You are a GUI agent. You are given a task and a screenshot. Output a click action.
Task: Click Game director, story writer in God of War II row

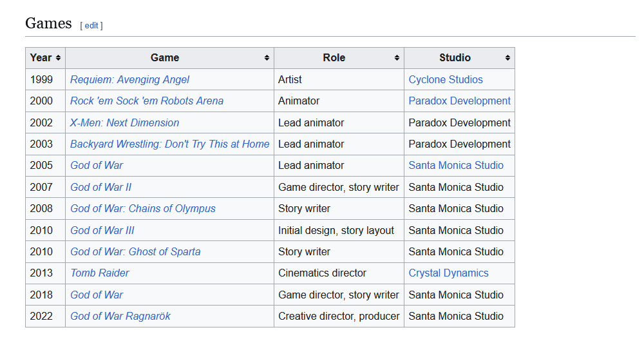(339, 187)
